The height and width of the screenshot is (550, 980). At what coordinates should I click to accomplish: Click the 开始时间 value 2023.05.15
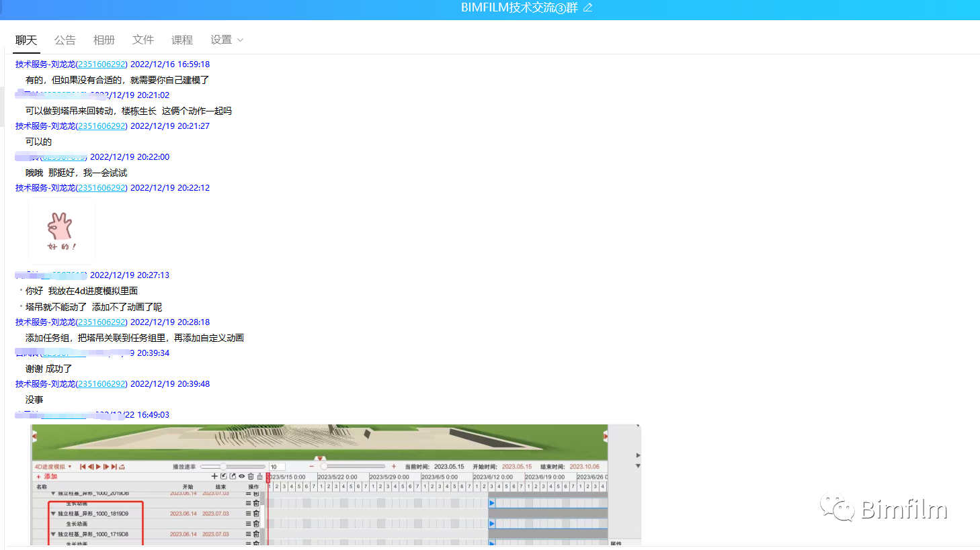(517, 467)
